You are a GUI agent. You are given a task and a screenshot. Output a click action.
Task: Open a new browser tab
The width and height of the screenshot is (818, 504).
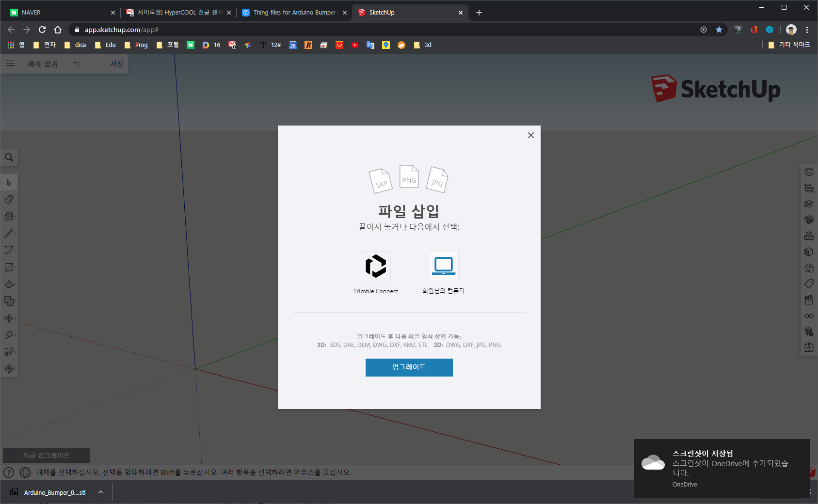[x=479, y=13]
